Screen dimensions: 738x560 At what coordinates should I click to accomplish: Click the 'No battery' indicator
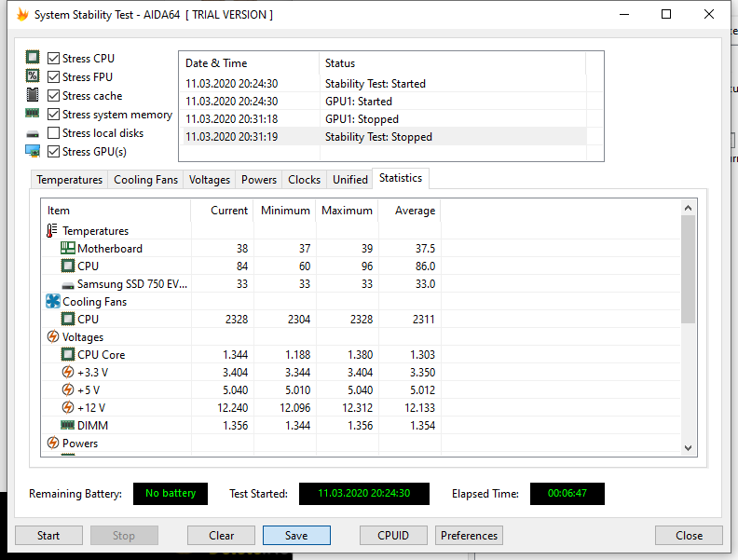(171, 493)
